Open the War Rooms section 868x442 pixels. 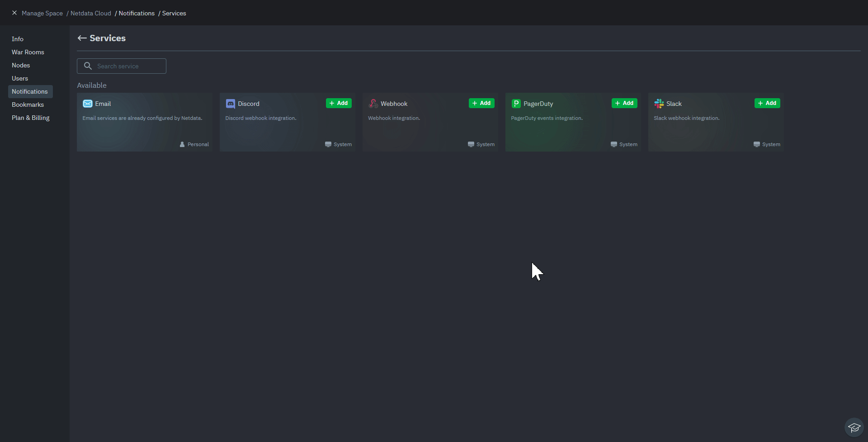click(x=28, y=52)
